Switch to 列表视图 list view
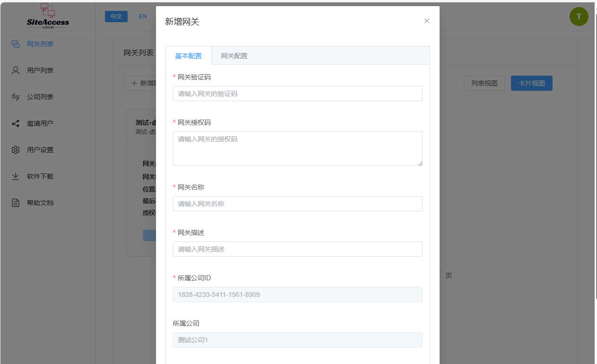The height and width of the screenshot is (364, 597). click(484, 83)
